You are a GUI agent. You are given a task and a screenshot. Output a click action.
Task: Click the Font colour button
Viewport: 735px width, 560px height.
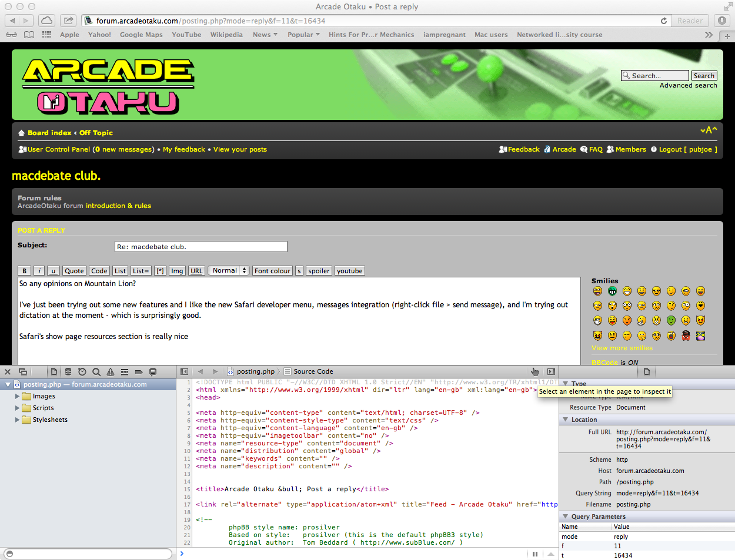tap(272, 271)
